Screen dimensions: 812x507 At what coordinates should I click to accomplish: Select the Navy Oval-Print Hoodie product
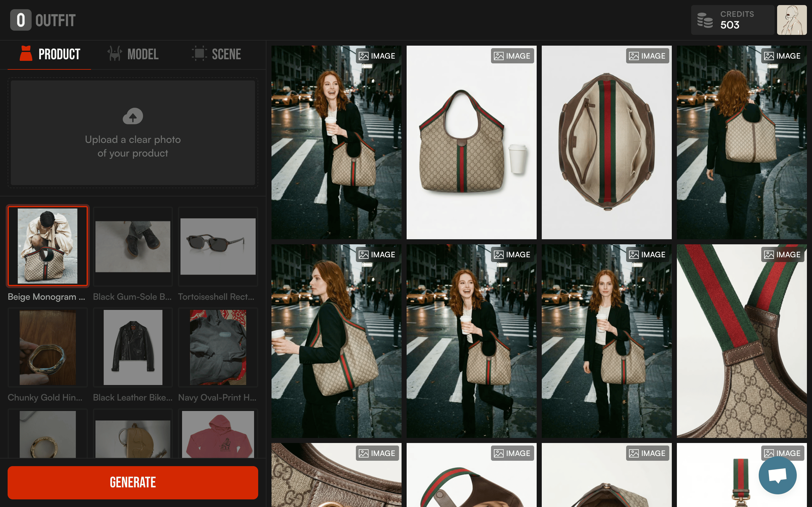[218, 347]
